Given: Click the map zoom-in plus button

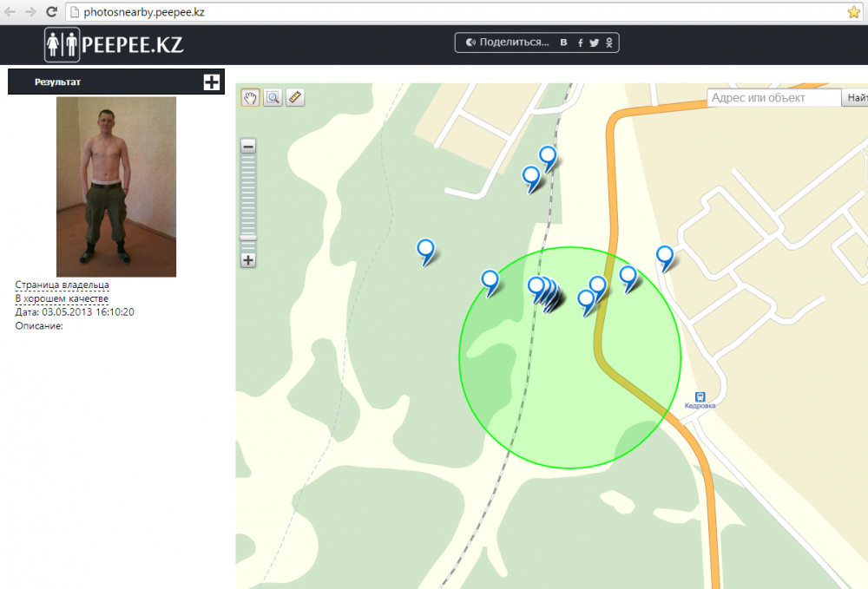Looking at the screenshot, I should (248, 260).
